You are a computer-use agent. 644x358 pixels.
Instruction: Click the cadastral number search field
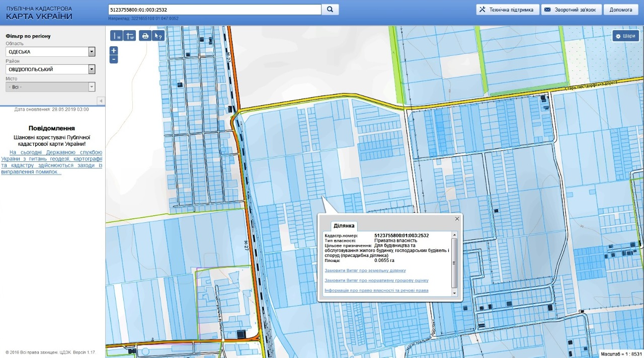coord(215,10)
